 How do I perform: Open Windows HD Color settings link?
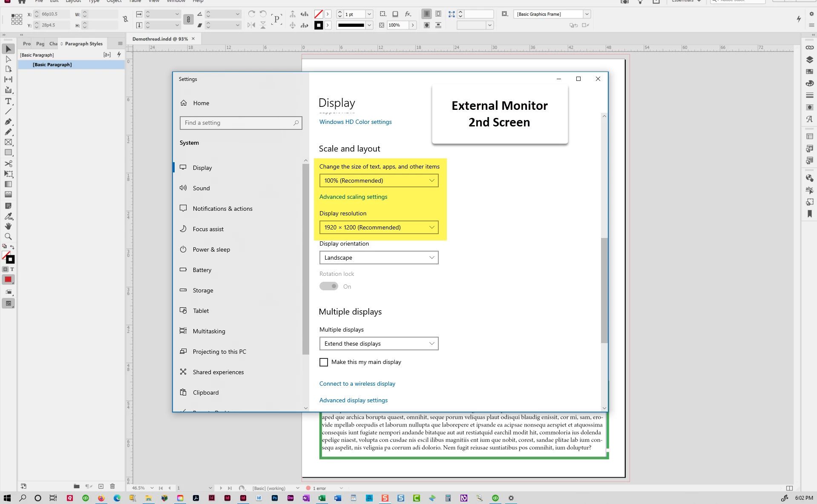pyautogui.click(x=356, y=122)
